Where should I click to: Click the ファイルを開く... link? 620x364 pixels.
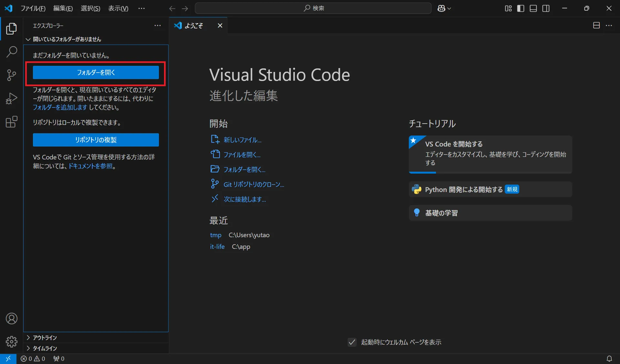[242, 155]
